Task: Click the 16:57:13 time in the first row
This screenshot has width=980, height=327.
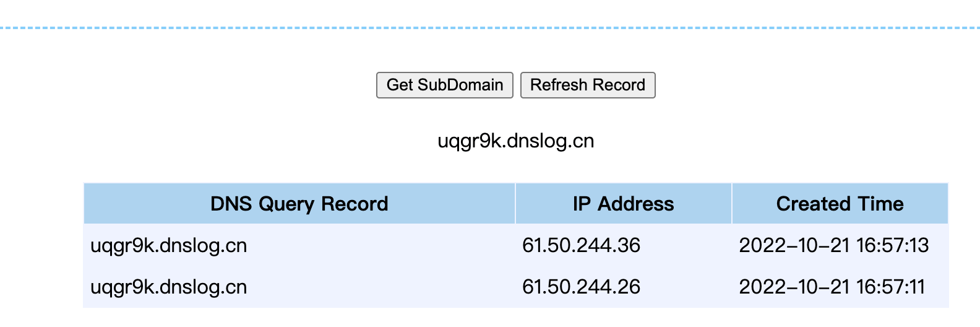Action: (892, 246)
